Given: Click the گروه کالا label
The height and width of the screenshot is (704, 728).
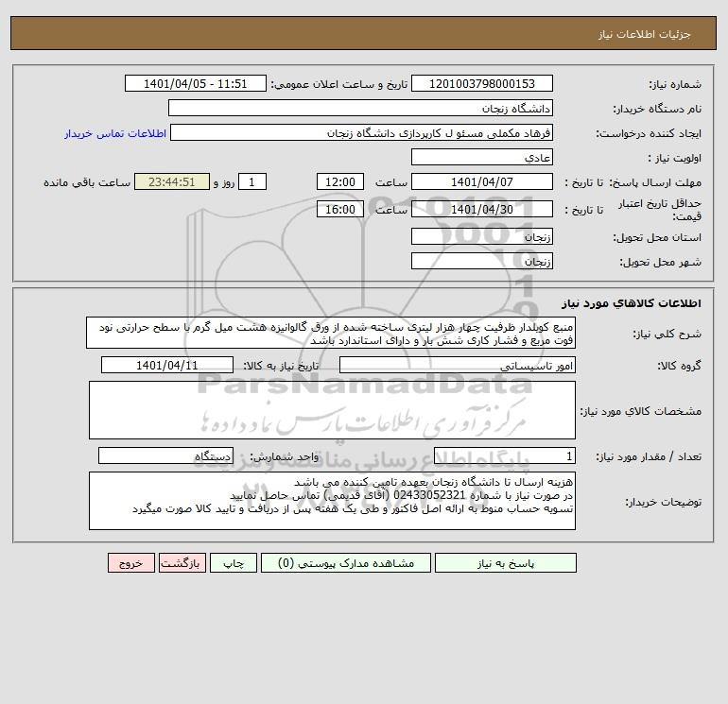Looking at the screenshot, I should coord(679,366).
